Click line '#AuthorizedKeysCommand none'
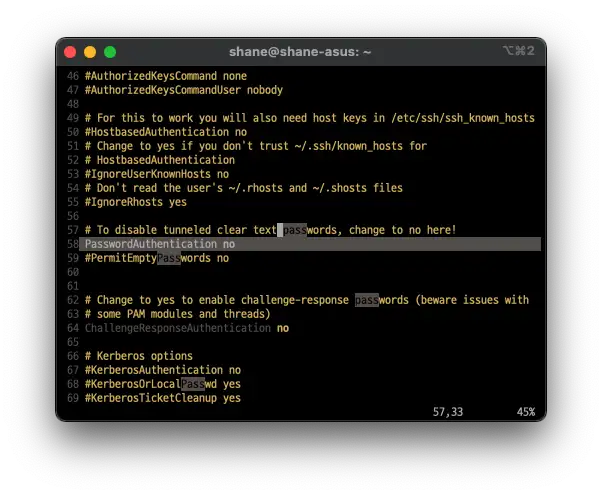This screenshot has width=602, height=495. (166, 76)
